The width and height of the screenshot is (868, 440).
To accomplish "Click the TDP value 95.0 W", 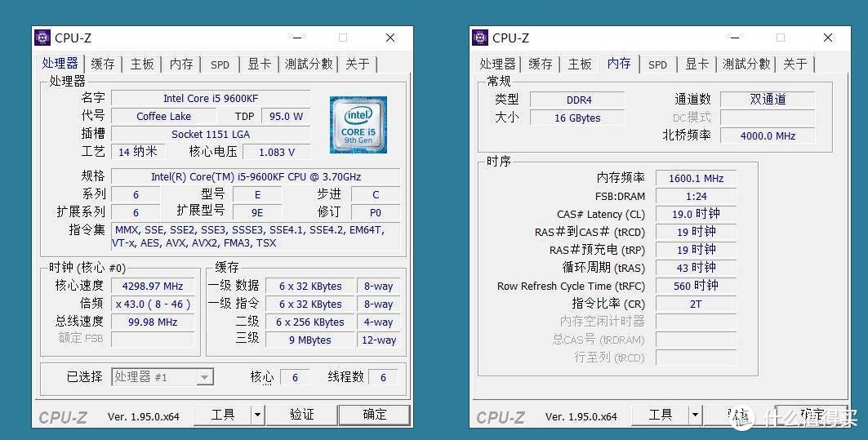I will coord(286,116).
